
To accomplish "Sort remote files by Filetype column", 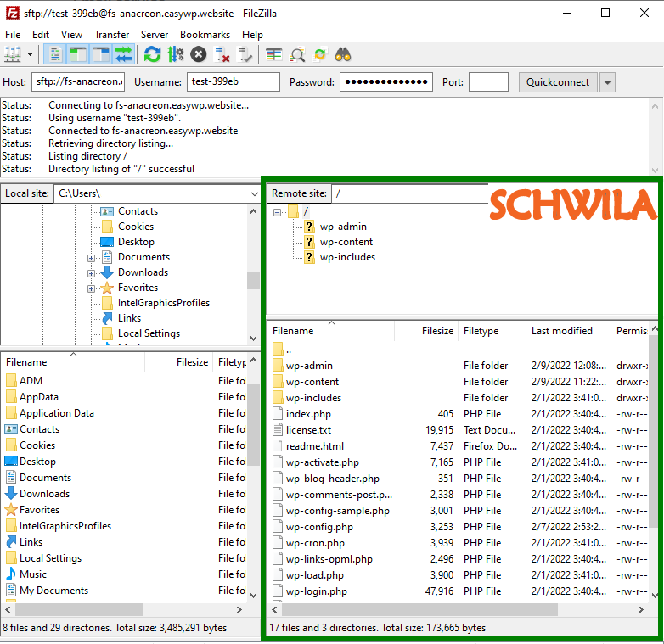I will pos(481,330).
